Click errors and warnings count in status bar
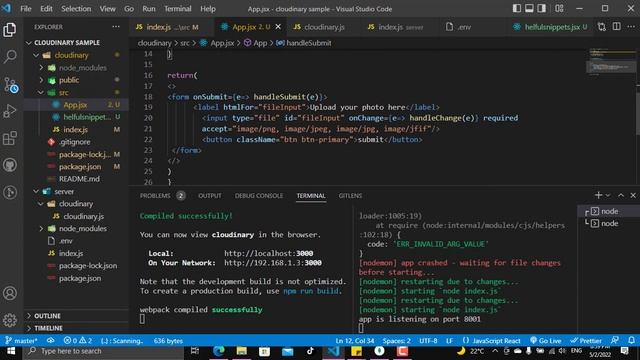This screenshot has height=360, width=640. [x=78, y=340]
